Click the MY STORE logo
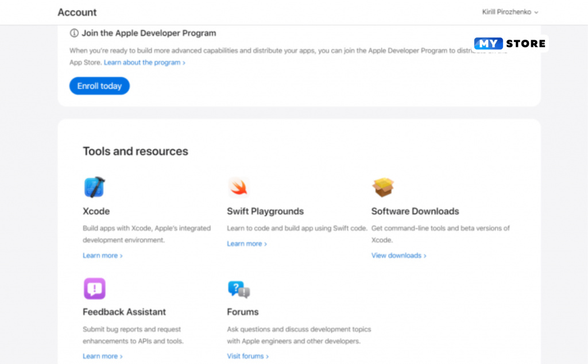This screenshot has height=364, width=588. [x=510, y=44]
